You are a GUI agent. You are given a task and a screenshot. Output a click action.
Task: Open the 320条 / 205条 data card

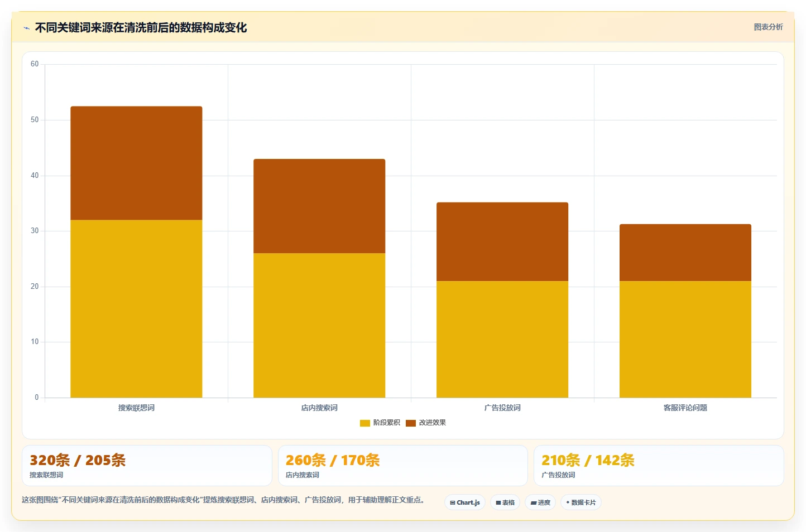point(147,466)
